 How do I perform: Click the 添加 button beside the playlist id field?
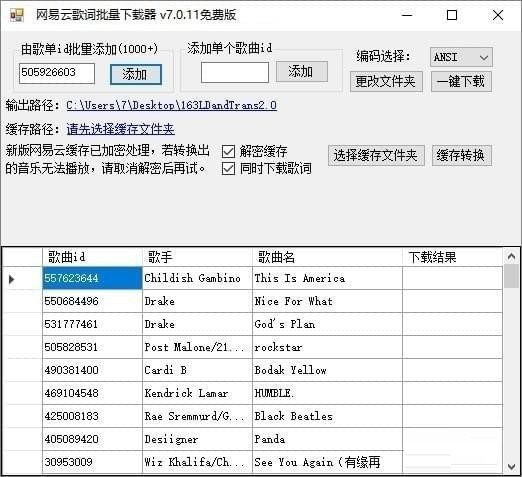136,74
